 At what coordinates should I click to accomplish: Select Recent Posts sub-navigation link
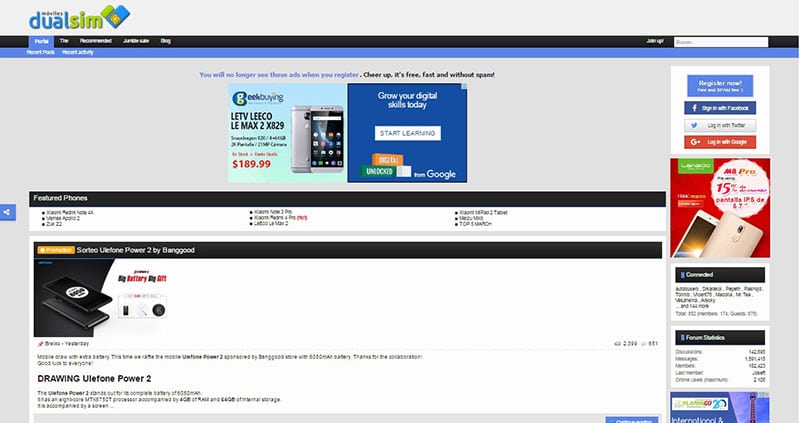(40, 52)
